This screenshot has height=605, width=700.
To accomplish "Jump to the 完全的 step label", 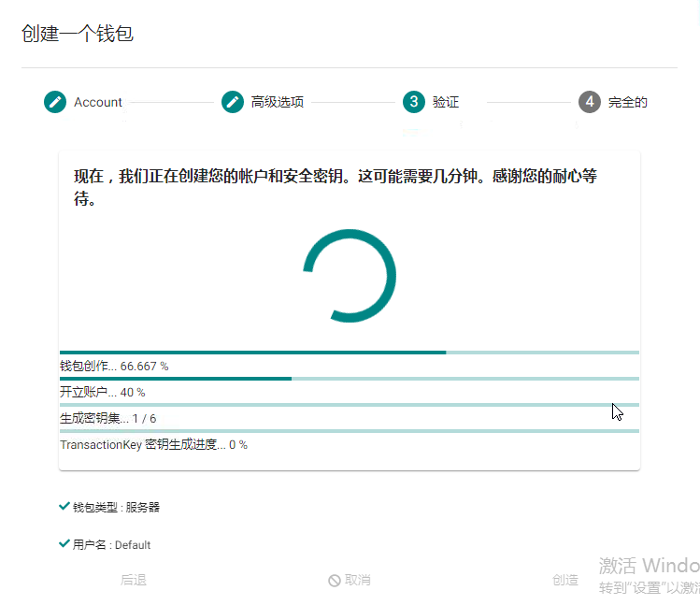I will (x=627, y=102).
